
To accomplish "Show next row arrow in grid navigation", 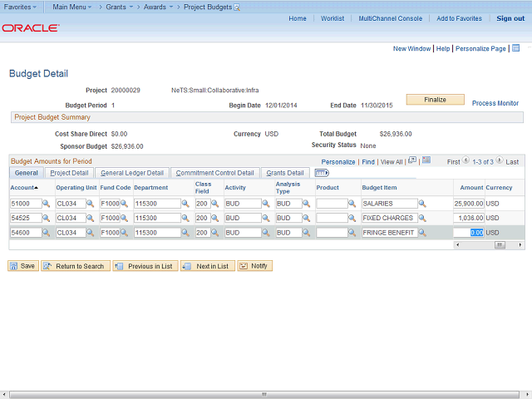I will [x=500, y=161].
